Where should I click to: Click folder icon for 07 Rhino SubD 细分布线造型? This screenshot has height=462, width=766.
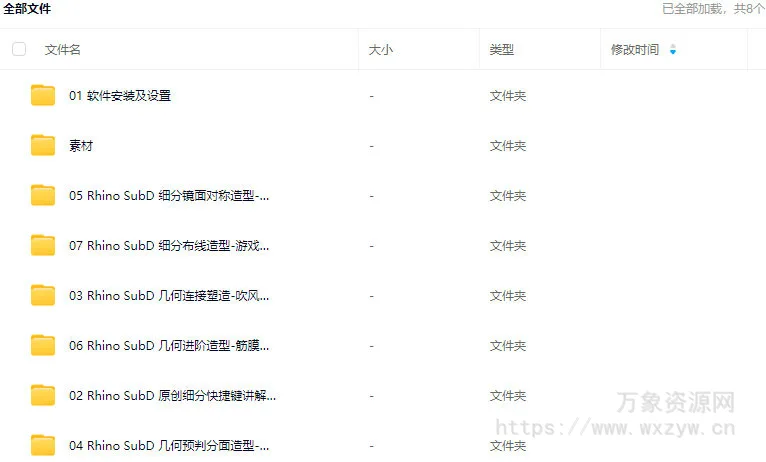click(43, 245)
